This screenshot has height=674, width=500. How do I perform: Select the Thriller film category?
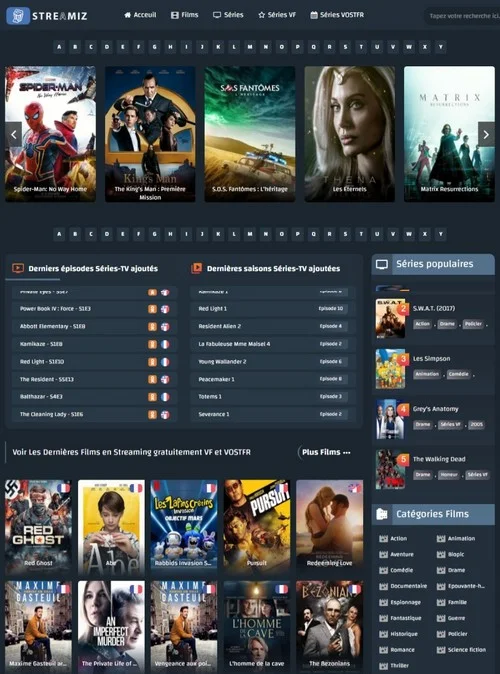pyautogui.click(x=394, y=666)
